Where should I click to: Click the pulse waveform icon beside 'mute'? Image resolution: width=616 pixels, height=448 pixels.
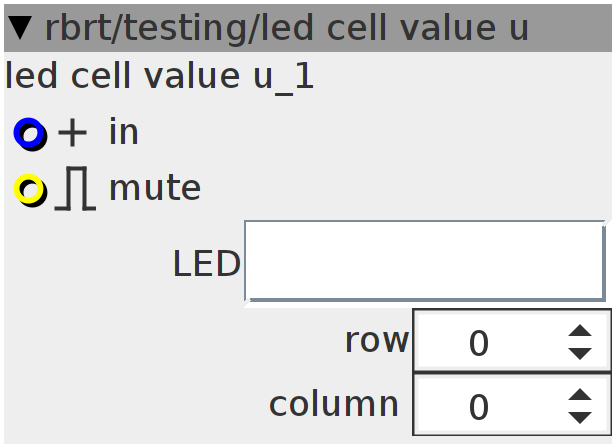pos(74,188)
